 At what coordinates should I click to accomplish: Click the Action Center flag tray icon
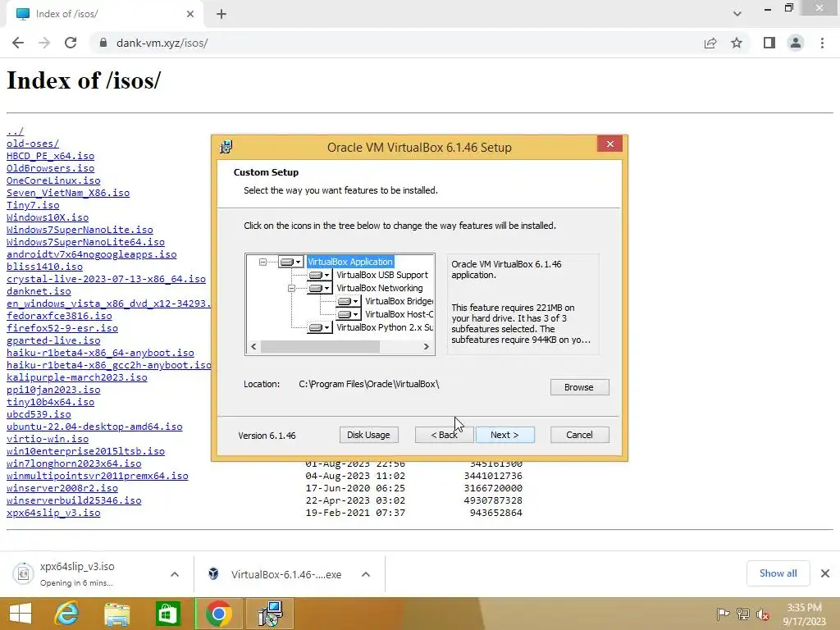click(x=723, y=614)
